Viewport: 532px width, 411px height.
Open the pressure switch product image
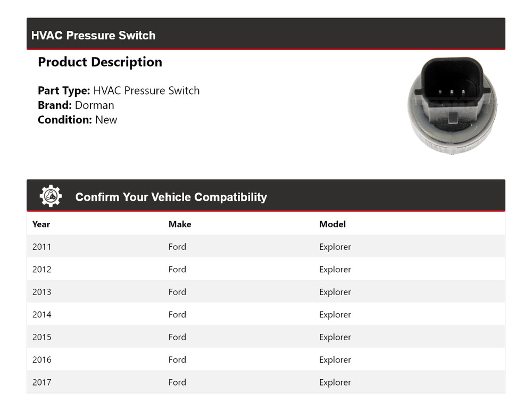click(452, 105)
